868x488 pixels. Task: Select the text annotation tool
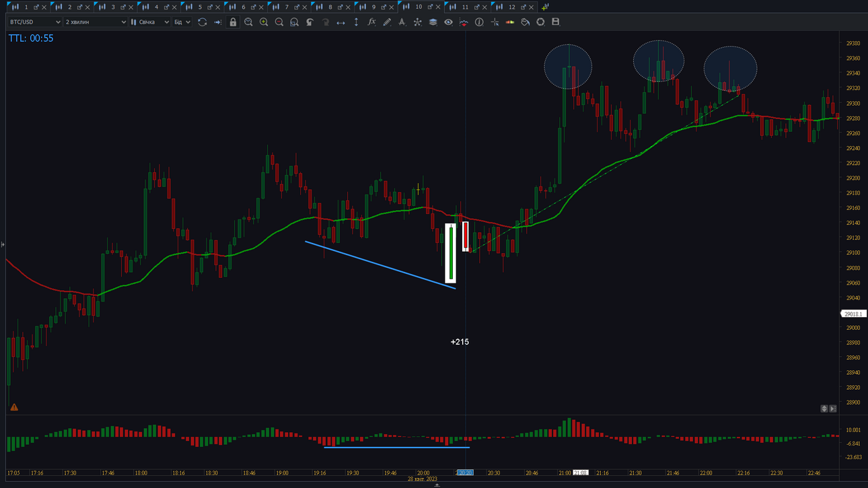pos(402,22)
